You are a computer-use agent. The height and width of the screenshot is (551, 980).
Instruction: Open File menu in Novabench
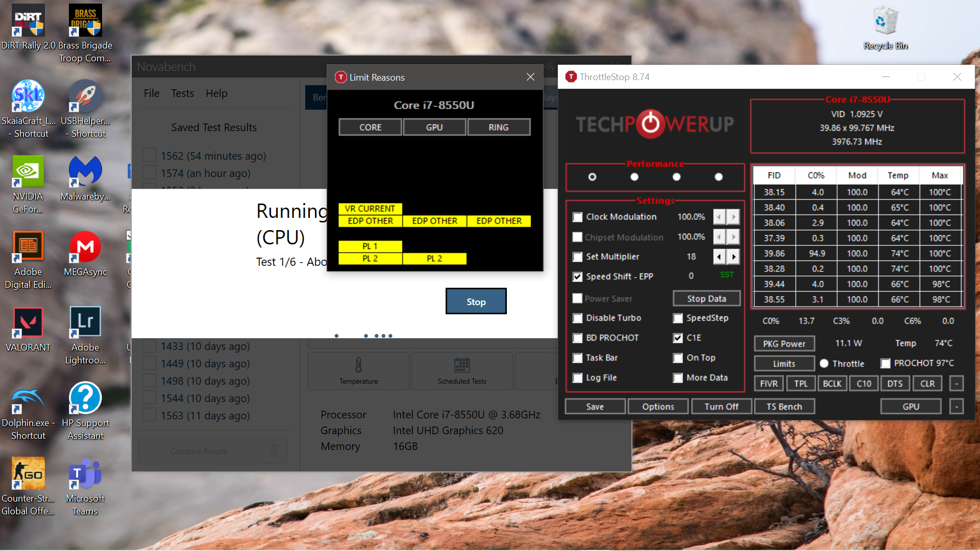tap(152, 93)
